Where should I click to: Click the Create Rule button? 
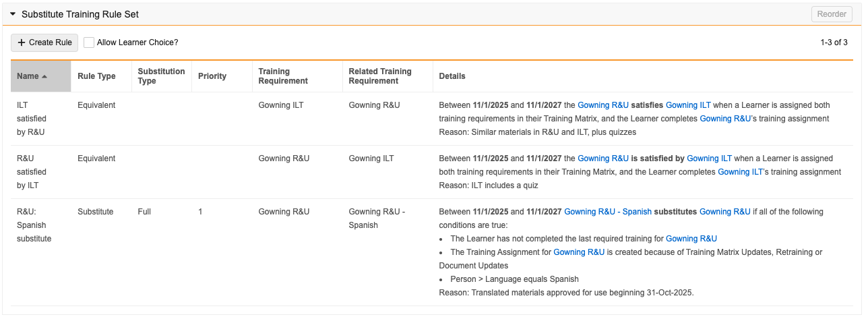point(44,42)
